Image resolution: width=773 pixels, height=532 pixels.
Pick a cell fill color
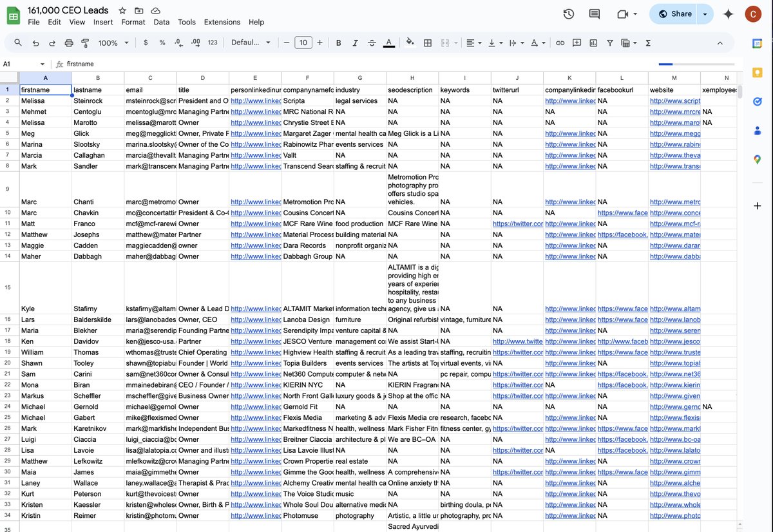tap(410, 43)
